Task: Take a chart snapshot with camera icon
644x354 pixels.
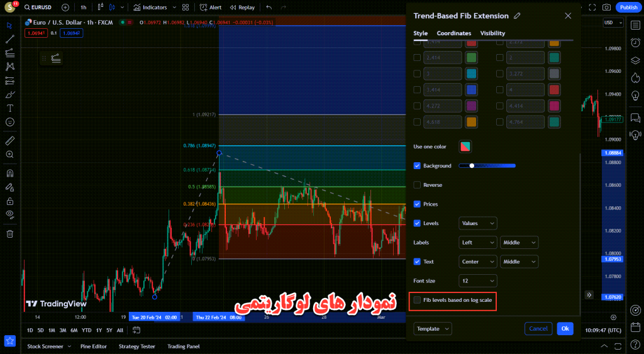Action: point(606,8)
